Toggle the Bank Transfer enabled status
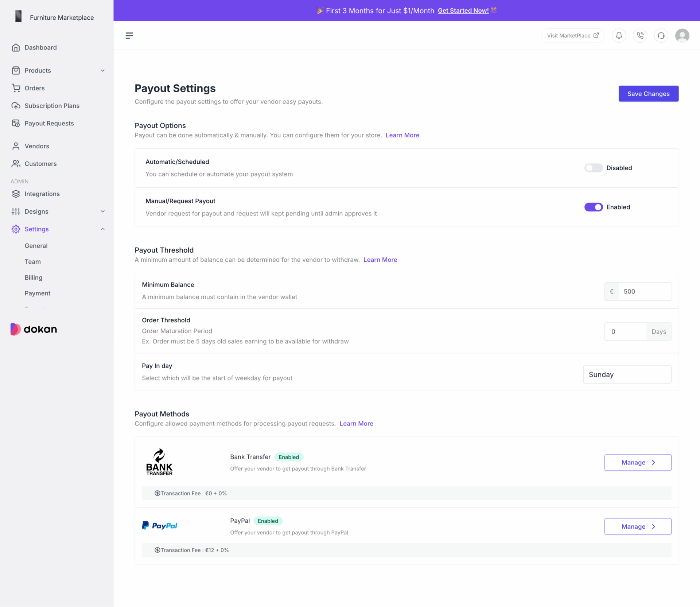The width and height of the screenshot is (700, 607). point(290,456)
